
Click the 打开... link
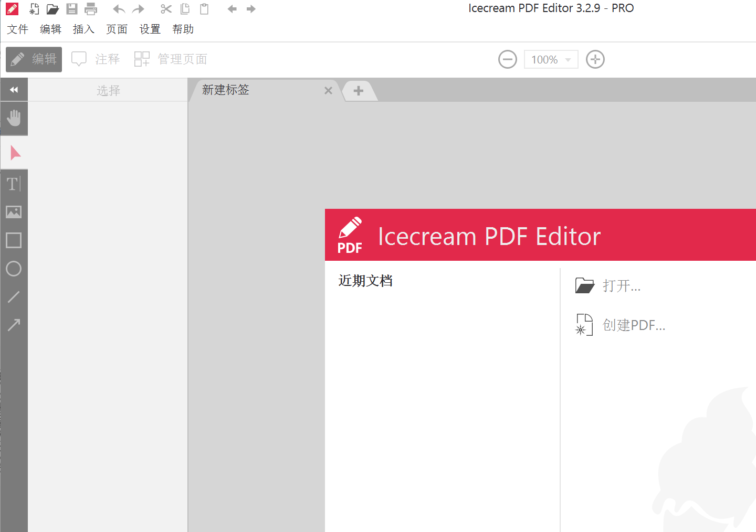coord(622,285)
